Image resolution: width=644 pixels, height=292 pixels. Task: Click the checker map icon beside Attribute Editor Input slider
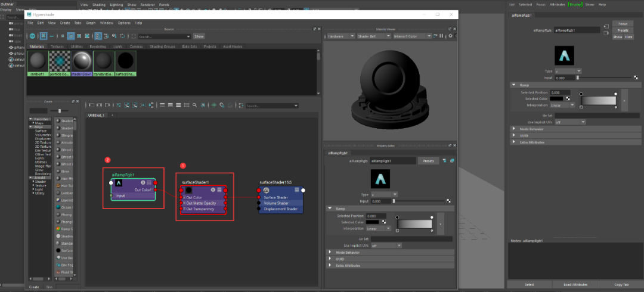(636, 77)
